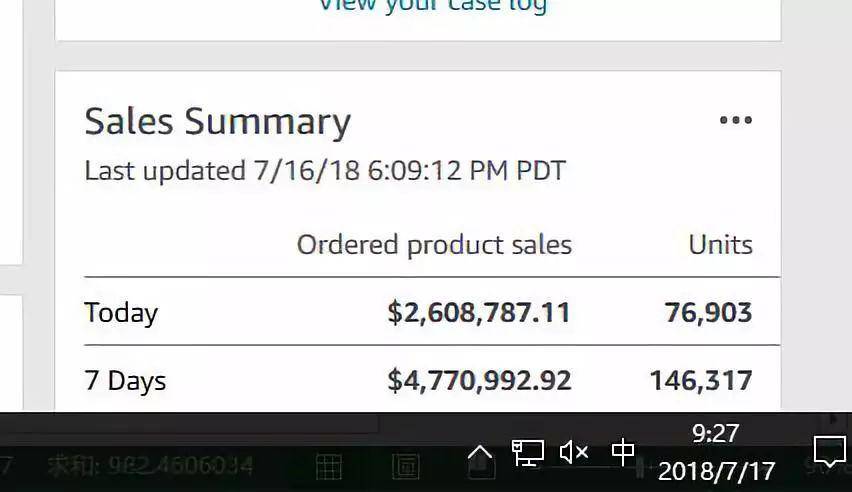This screenshot has width=852, height=492.
Task: Unmute the speaker volume icon
Action: click(574, 452)
